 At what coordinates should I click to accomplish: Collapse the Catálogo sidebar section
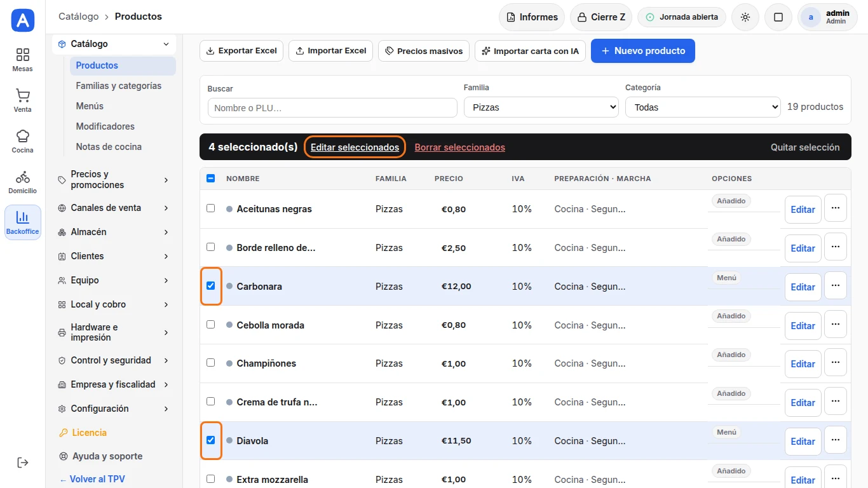pyautogui.click(x=114, y=44)
